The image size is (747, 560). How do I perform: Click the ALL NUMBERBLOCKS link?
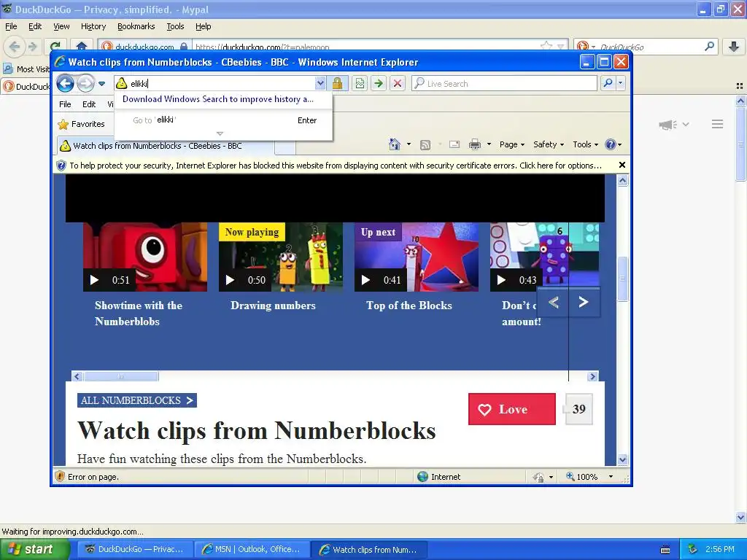coord(136,400)
